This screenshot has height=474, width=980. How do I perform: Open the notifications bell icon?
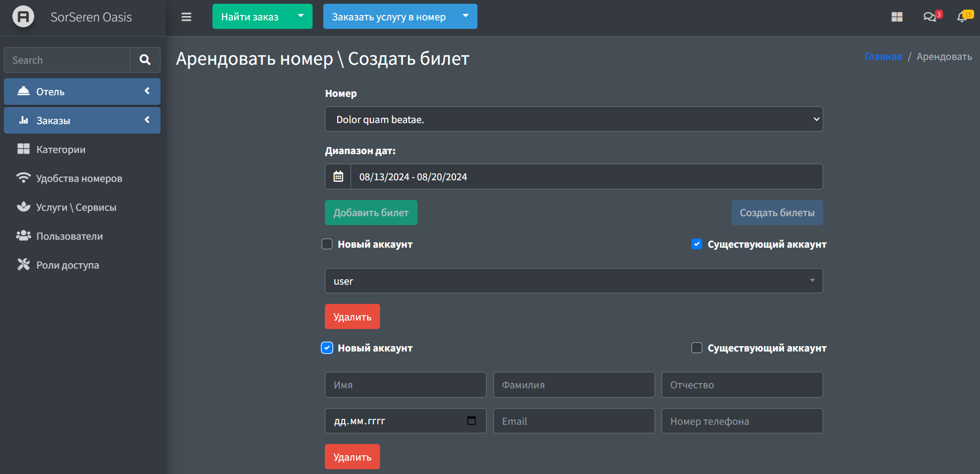(x=962, y=17)
